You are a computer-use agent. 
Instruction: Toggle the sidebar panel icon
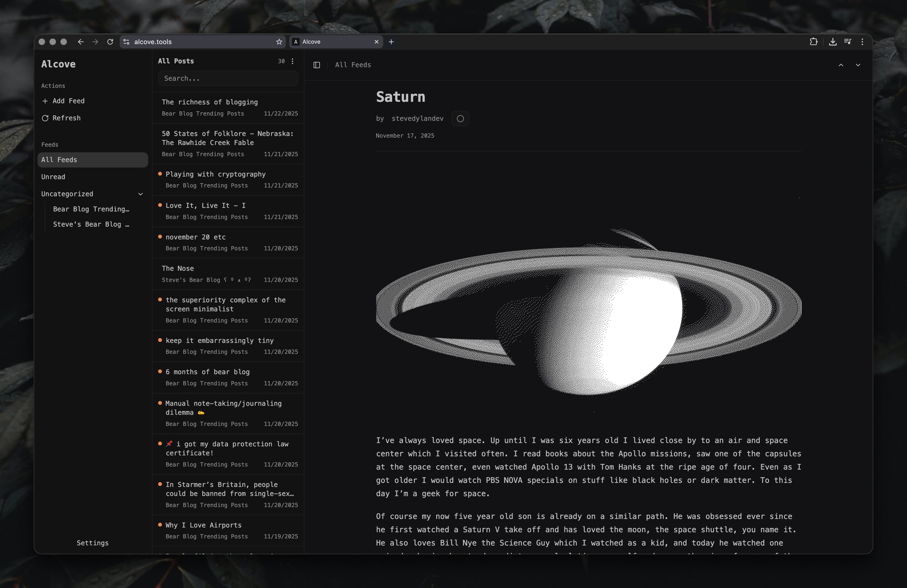pos(316,65)
